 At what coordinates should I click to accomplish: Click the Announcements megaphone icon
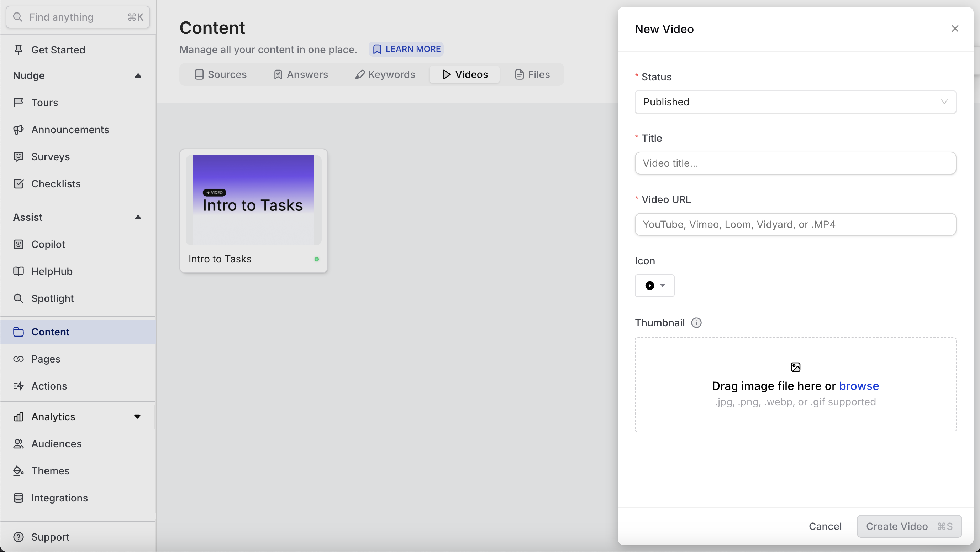click(18, 129)
